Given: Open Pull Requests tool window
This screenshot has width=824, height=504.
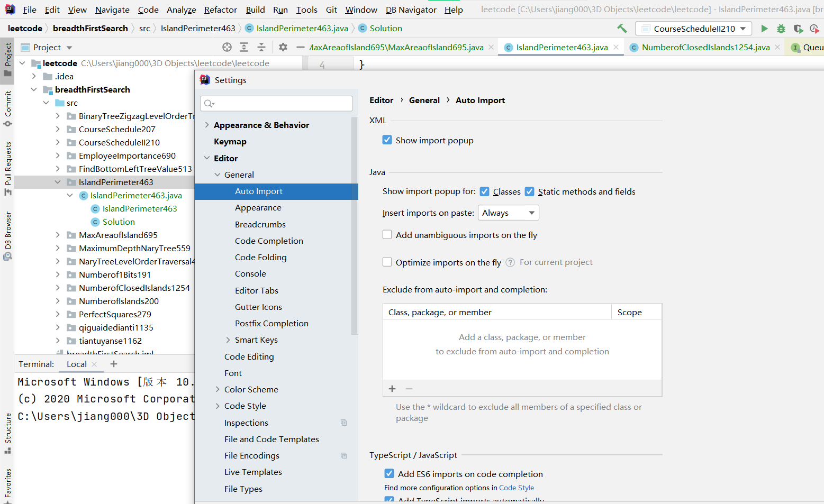Looking at the screenshot, I should 7,169.
